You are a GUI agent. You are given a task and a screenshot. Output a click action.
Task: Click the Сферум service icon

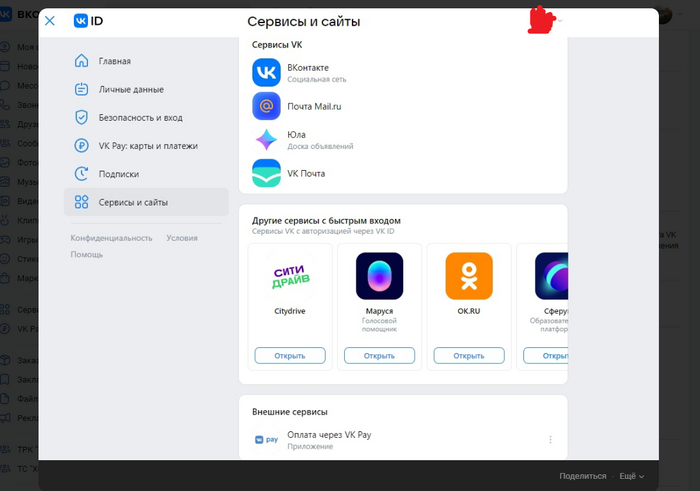tap(551, 276)
